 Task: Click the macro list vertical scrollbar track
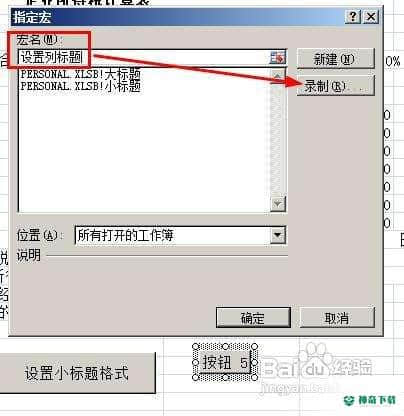(x=278, y=140)
